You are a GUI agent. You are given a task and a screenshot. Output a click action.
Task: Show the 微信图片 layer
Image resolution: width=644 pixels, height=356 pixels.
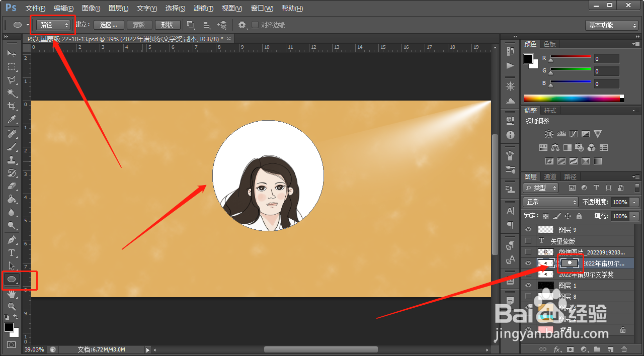(528, 252)
